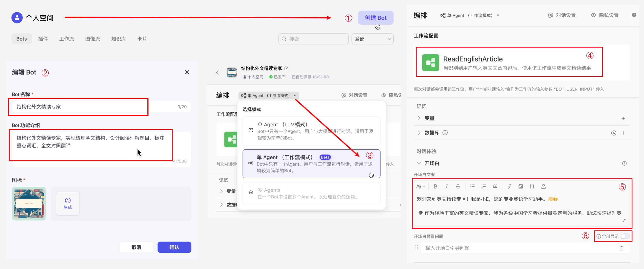Screen dimensions: 644x269
Task: Click the 搜索 search input field
Action: (313, 39)
